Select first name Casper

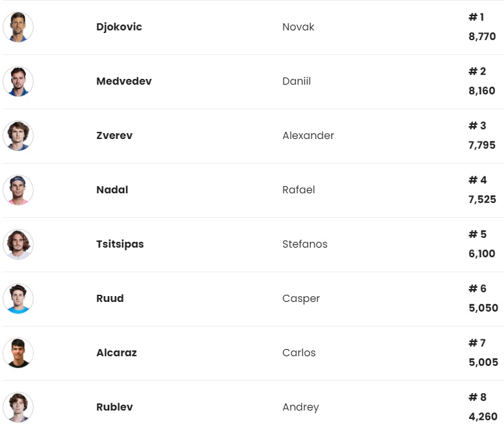[x=301, y=299]
